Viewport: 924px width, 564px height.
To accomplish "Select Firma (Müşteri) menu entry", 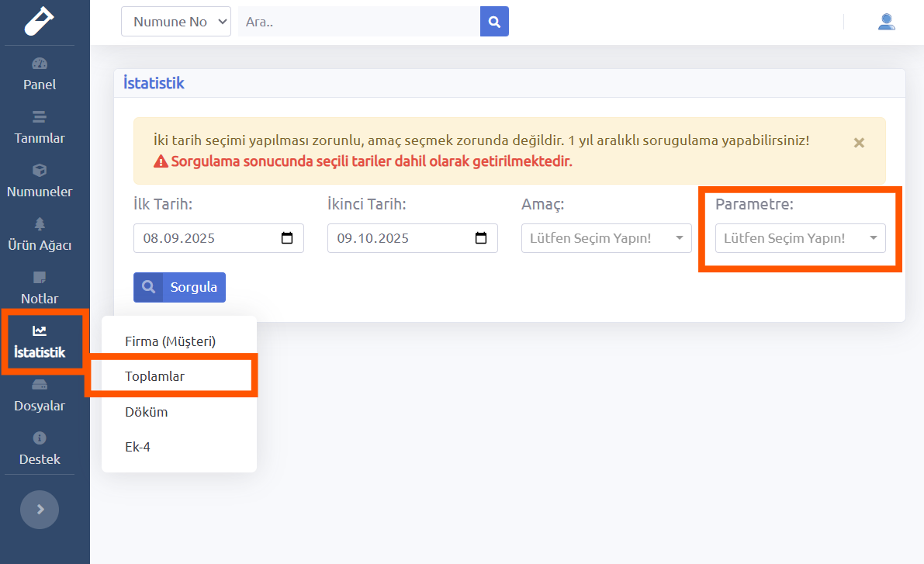I will pyautogui.click(x=170, y=341).
